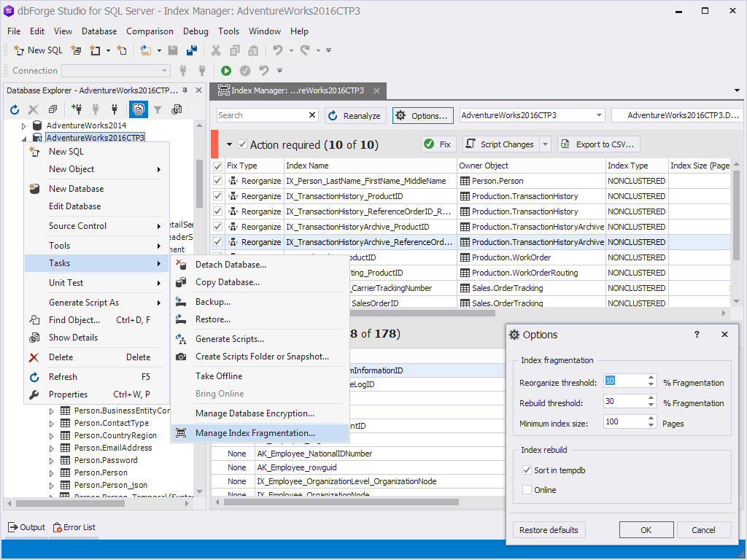Click the Filter icon in Database Explorer toolbar
This screenshot has height=560, width=747.
[x=158, y=109]
